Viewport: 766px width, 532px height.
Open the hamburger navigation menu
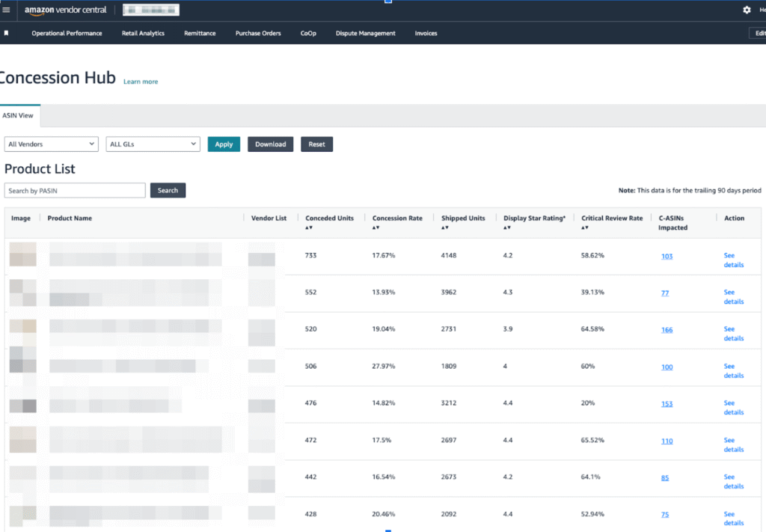[x=6, y=10]
